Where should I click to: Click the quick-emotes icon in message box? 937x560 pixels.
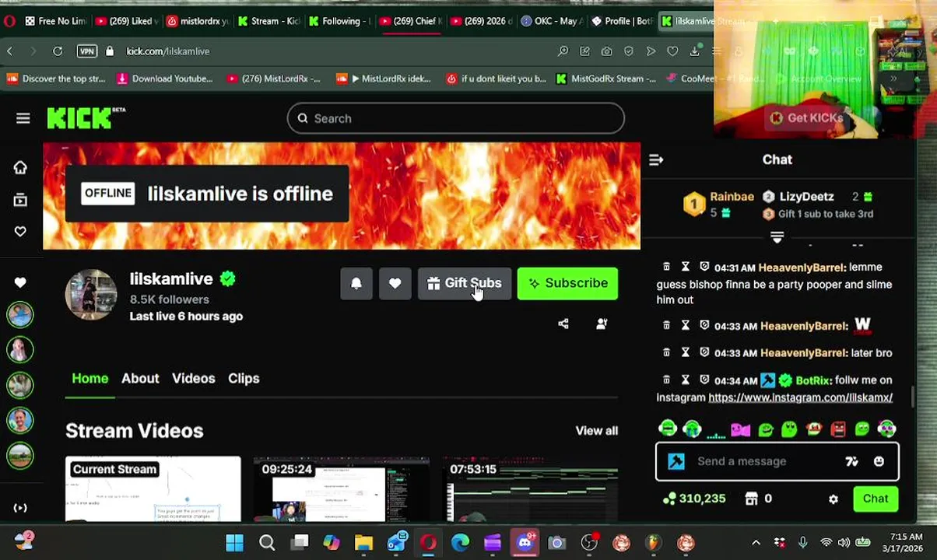click(851, 461)
